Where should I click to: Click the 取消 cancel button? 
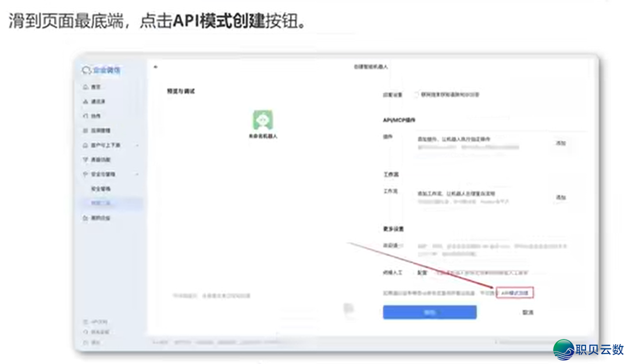pyautogui.click(x=527, y=312)
